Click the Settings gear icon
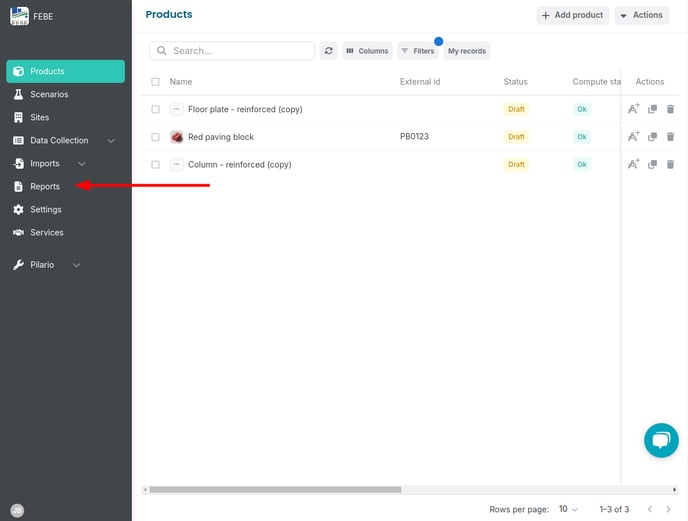Viewport: 688px width, 521px height. coord(18,209)
